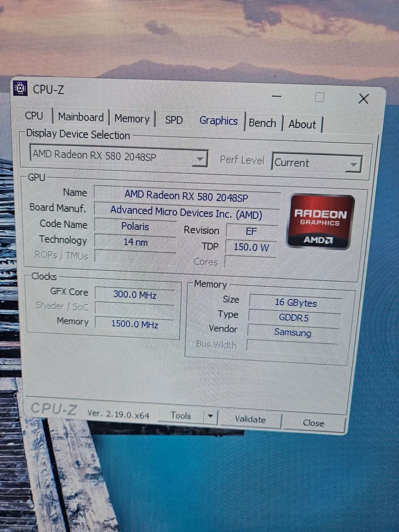This screenshot has width=399, height=532.
Task: Open the CPU tab
Action: pyautogui.click(x=34, y=116)
